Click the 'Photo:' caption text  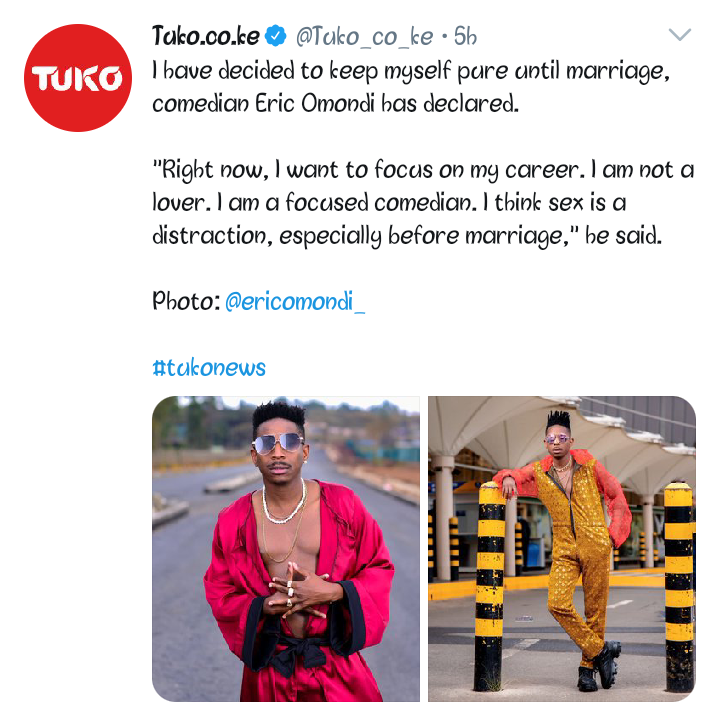[x=186, y=302]
